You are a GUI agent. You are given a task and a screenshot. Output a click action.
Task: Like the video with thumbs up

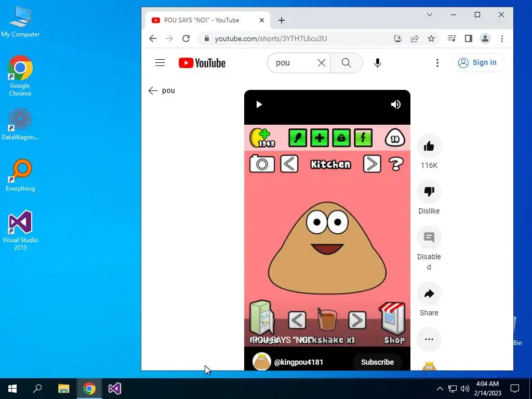pyautogui.click(x=429, y=146)
